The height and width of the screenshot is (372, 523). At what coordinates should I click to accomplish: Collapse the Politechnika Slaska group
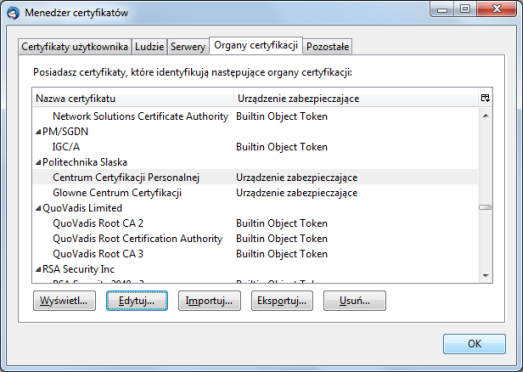38,162
